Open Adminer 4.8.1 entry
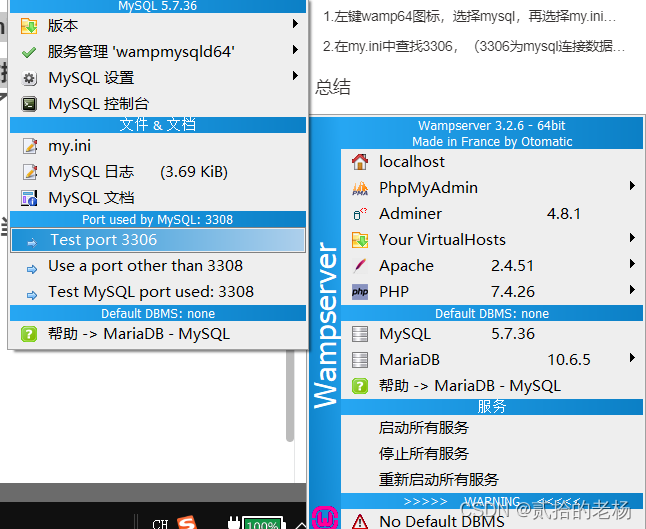The image size is (646, 529). [x=492, y=214]
